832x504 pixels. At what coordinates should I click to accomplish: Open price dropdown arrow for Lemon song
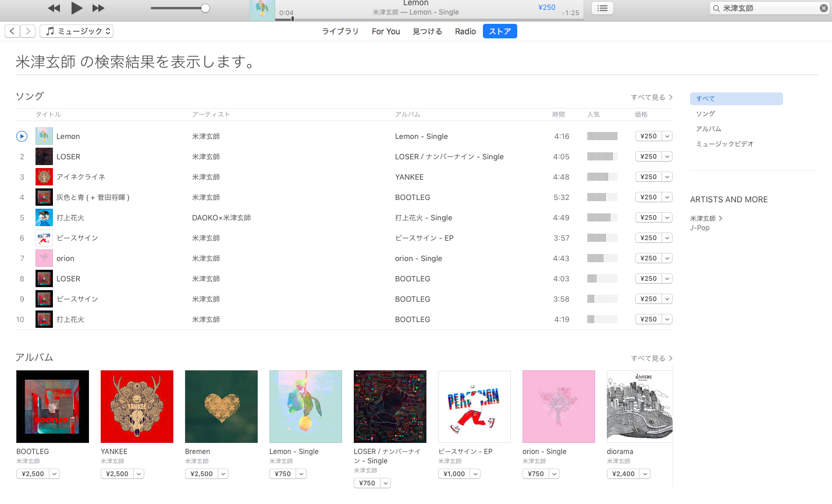pos(667,136)
